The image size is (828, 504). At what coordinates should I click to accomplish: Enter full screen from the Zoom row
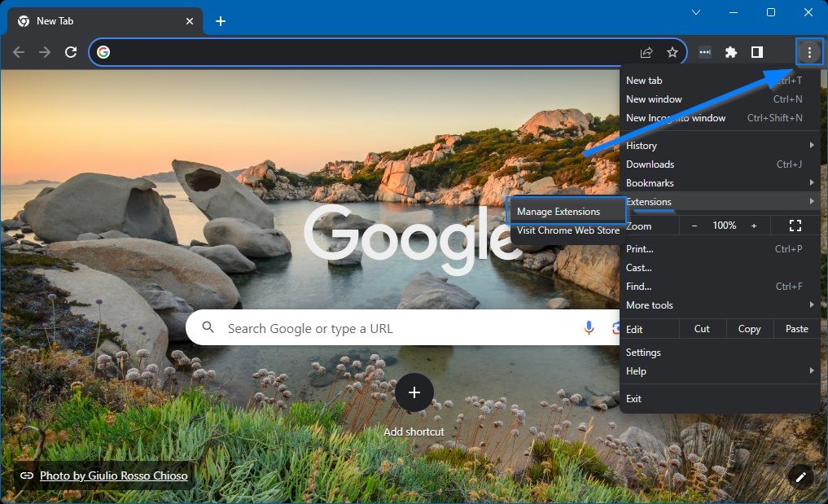pos(795,225)
